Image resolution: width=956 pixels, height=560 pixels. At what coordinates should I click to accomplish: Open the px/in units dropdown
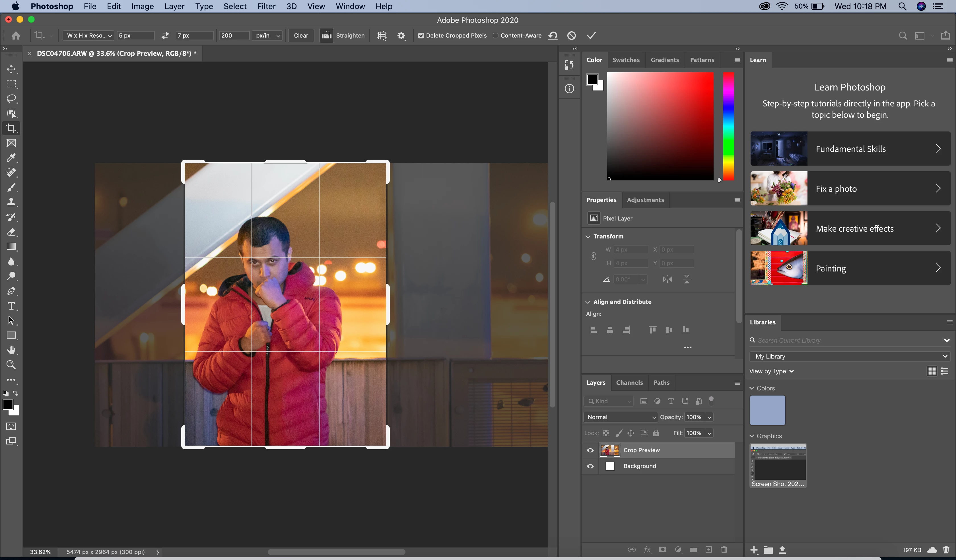(x=267, y=35)
